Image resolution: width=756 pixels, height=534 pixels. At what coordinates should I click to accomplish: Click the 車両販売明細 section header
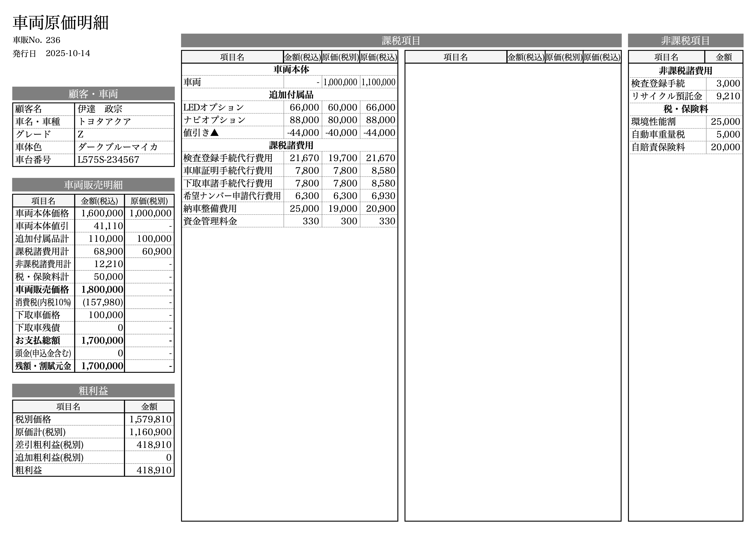(x=93, y=185)
